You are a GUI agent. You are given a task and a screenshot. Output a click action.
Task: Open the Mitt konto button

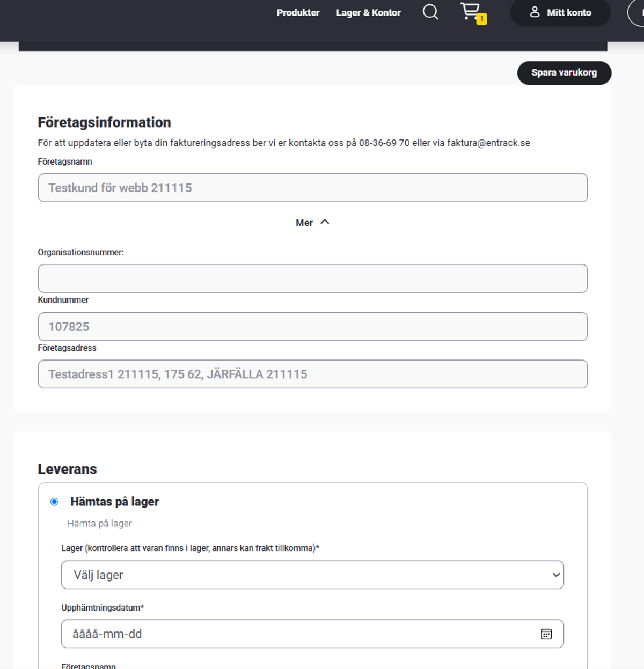click(x=560, y=12)
